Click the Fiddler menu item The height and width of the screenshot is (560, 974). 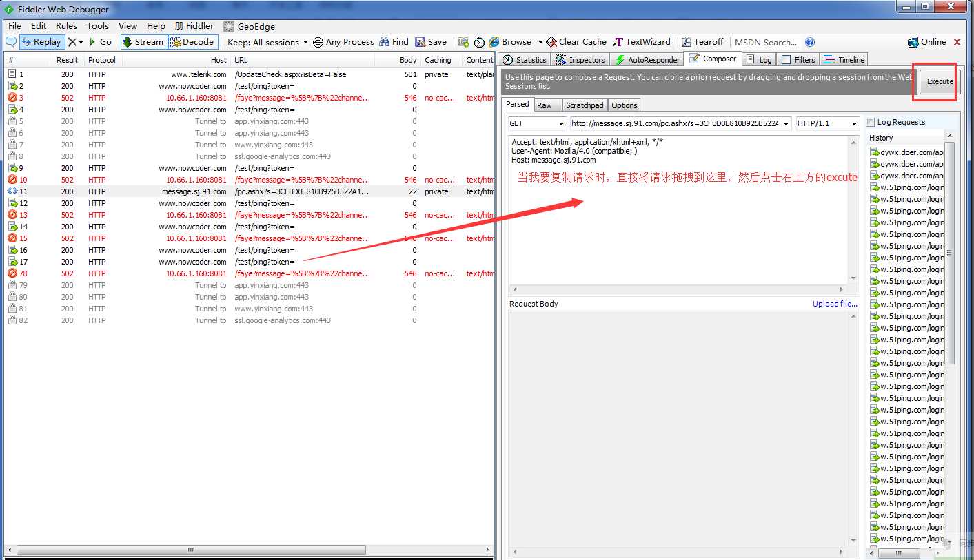click(194, 26)
